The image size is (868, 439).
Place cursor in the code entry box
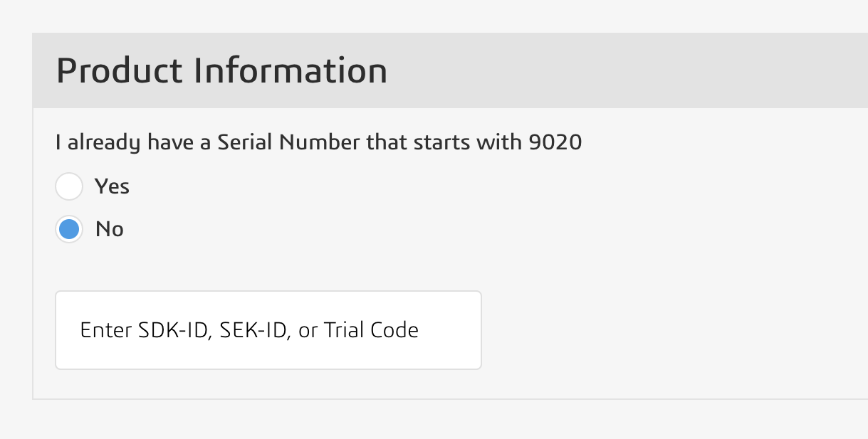tap(268, 329)
